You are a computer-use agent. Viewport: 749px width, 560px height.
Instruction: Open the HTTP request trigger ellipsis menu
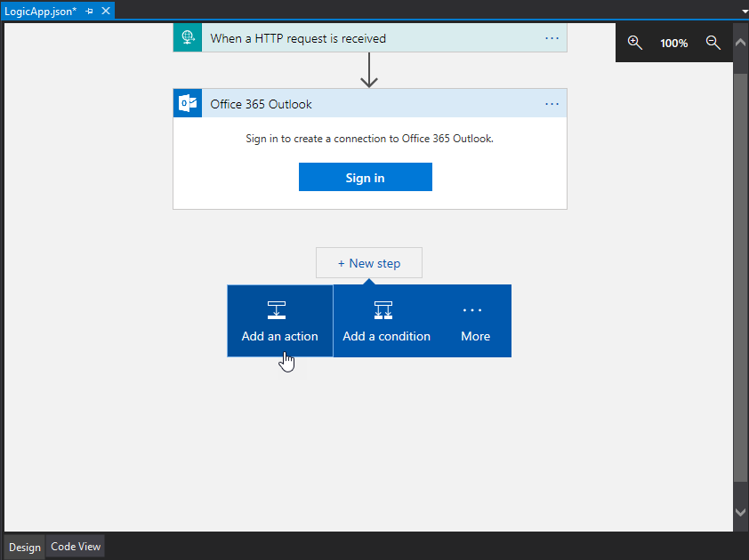[552, 38]
